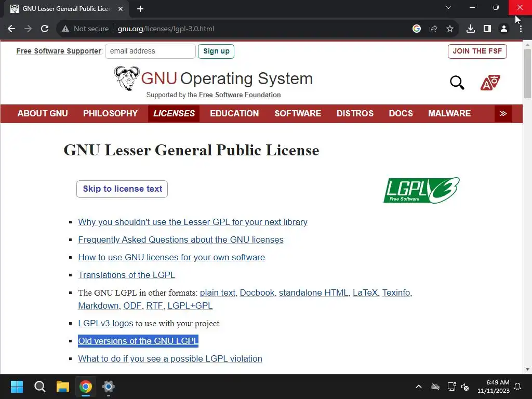Screen dimensions: 532x399
Task: Open Windows taskbar search
Action: tap(39, 387)
